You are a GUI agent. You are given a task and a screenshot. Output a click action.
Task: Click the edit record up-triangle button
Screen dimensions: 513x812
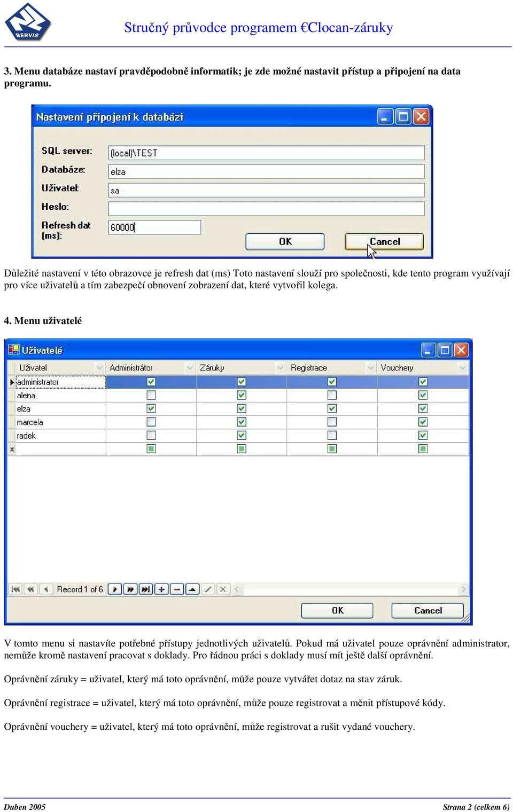(192, 589)
